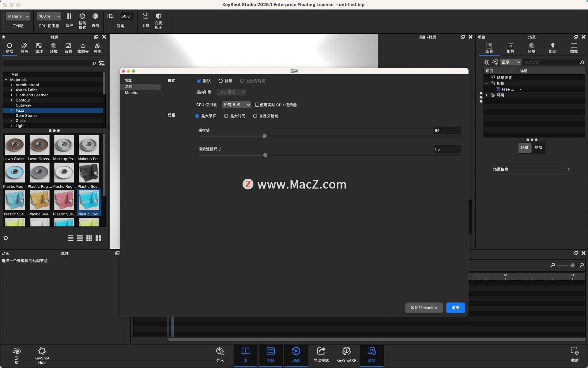Select Custom Control quality option

(x=255, y=116)
